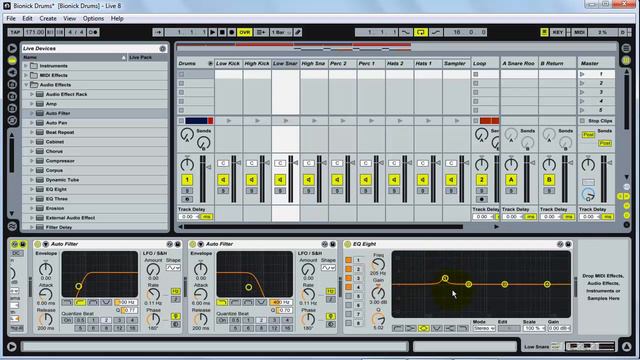This screenshot has width=640, height=360.
Task: Select the Erosion device in browser
Action: pyautogui.click(x=55, y=208)
